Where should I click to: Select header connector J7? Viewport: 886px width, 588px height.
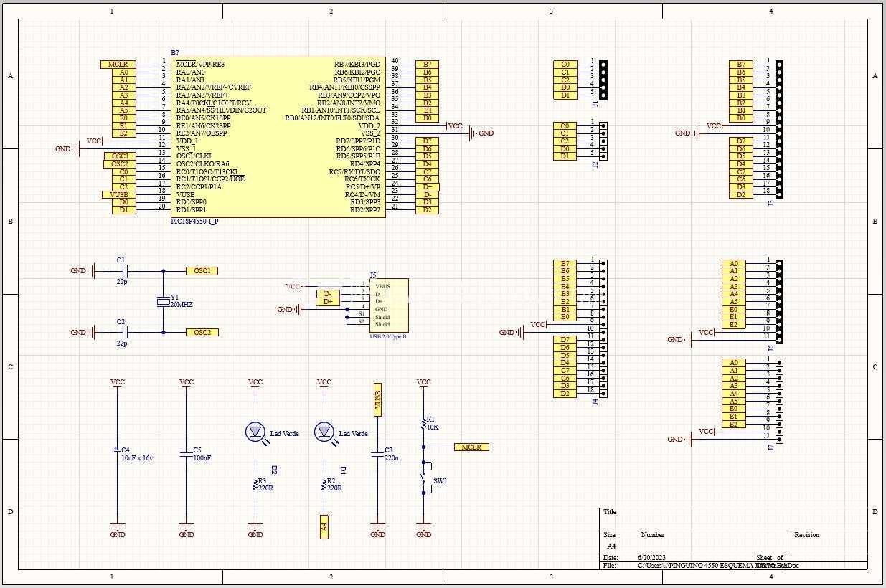[779, 401]
